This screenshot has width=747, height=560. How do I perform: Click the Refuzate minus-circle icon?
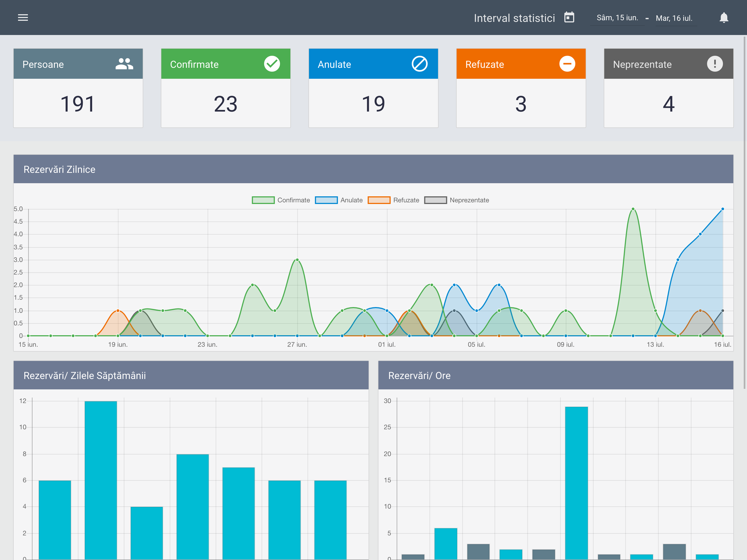click(567, 64)
